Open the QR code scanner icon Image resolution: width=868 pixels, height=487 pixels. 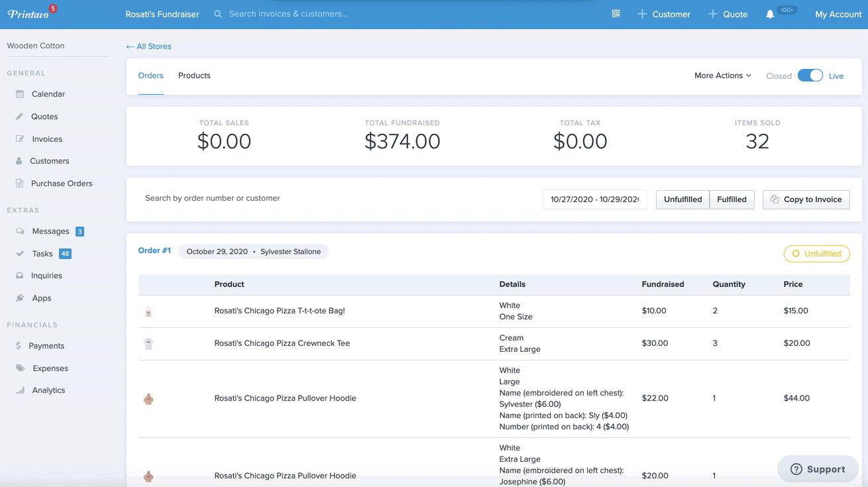[616, 14]
